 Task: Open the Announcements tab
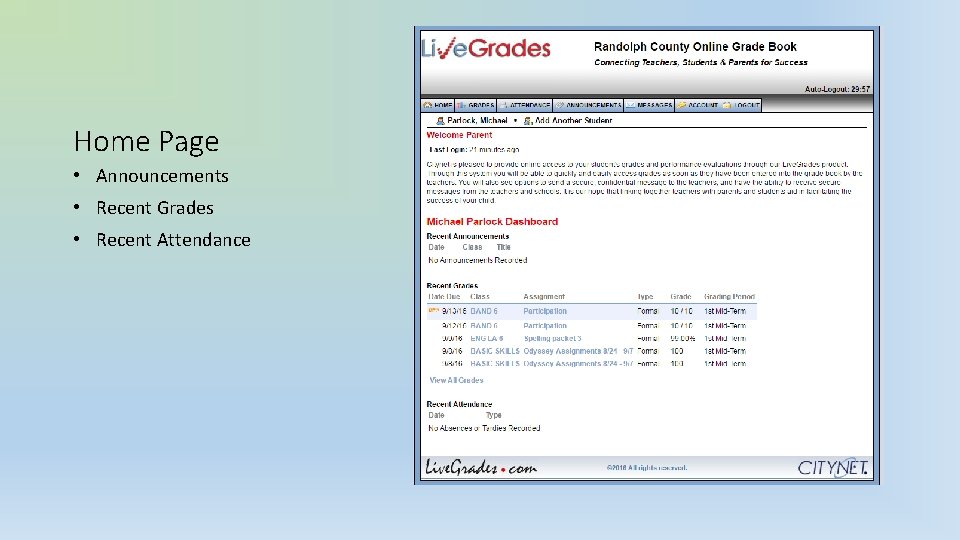(x=588, y=105)
